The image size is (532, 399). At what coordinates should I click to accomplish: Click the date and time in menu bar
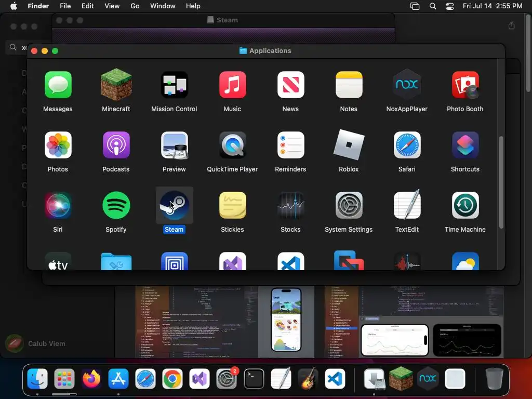[493, 6]
